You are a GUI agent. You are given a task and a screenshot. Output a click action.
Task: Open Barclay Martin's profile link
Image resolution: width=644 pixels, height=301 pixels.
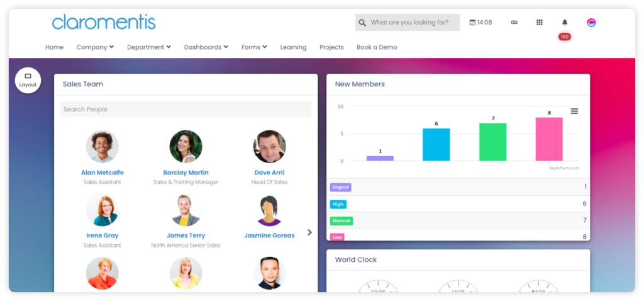click(x=186, y=173)
